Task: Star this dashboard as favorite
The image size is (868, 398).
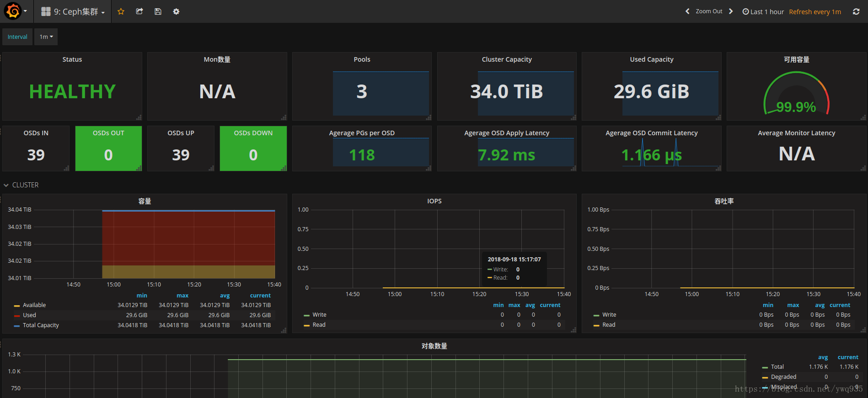Action: pos(121,11)
